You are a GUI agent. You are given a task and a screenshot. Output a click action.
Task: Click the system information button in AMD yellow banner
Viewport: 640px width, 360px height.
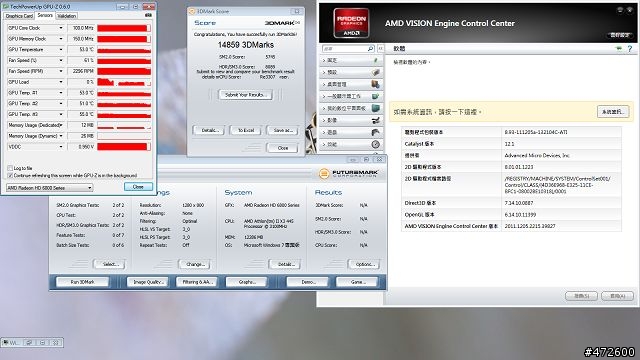pyautogui.click(x=613, y=112)
